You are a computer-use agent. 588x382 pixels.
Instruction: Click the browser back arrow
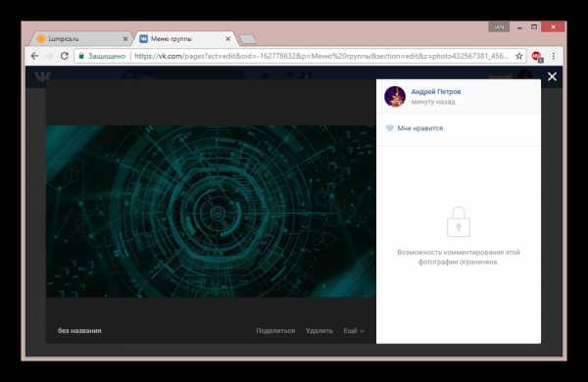35,56
